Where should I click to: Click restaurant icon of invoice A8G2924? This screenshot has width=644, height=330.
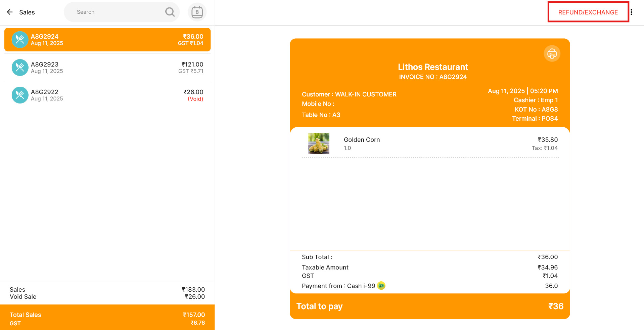[x=20, y=40]
